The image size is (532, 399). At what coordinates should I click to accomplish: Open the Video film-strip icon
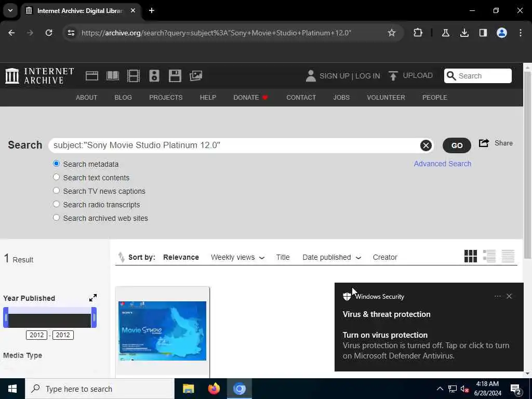tap(134, 76)
